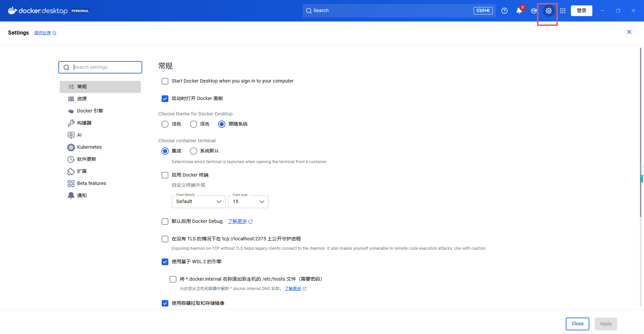Click the 扩展 puzzle piece icon
Image resolution: width=644 pixels, height=334 pixels.
[71, 172]
